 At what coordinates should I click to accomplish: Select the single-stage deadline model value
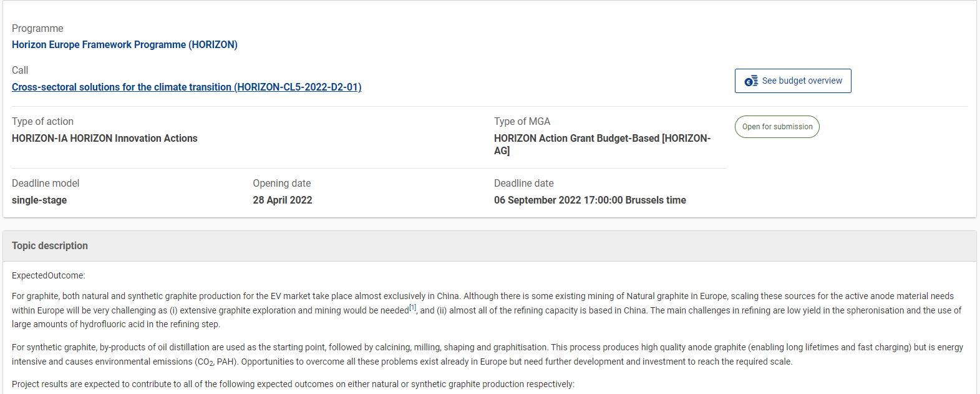click(39, 200)
